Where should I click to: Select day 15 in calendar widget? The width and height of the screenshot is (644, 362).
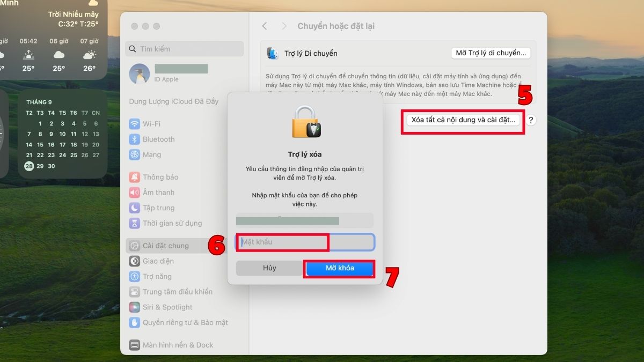click(40, 145)
